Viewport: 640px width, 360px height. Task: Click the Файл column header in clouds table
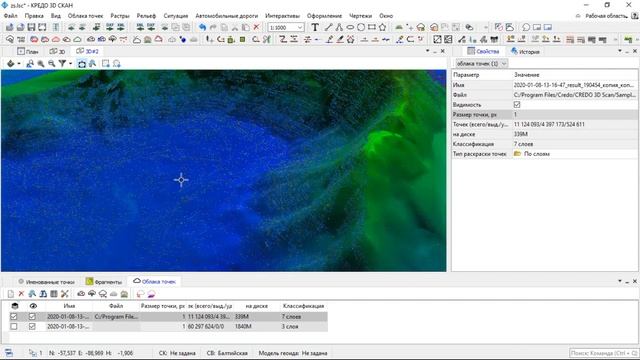(x=116, y=306)
